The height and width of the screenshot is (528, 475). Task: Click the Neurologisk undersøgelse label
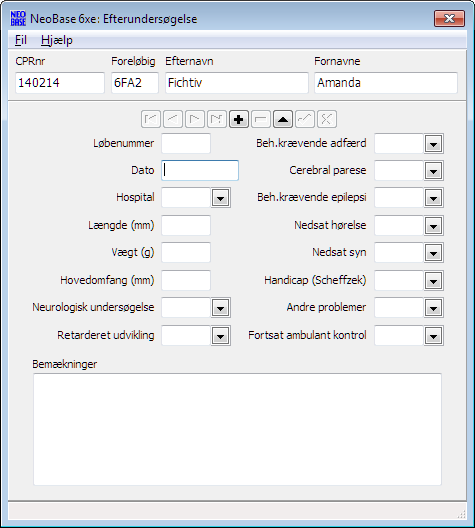click(x=93, y=307)
